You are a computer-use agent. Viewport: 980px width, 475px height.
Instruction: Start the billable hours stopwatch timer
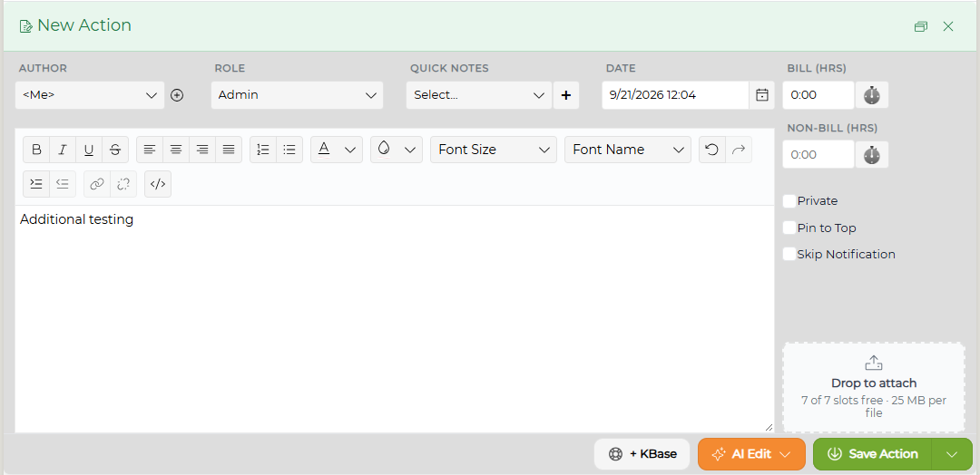872,95
